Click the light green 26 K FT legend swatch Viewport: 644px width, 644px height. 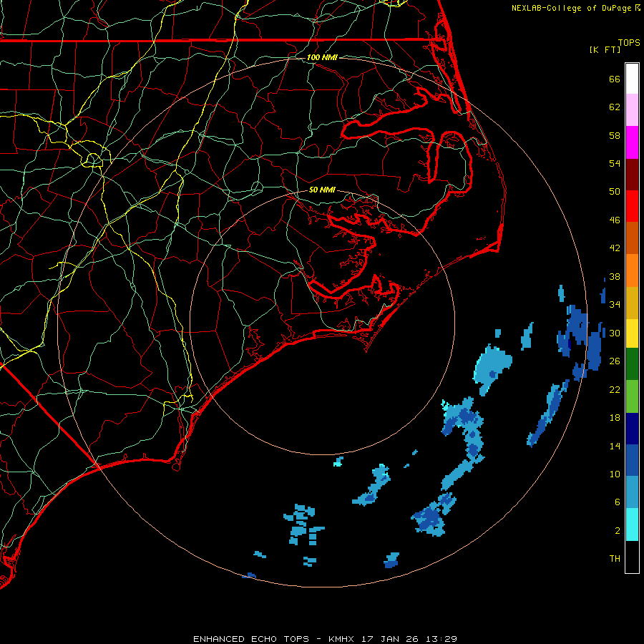(x=632, y=396)
